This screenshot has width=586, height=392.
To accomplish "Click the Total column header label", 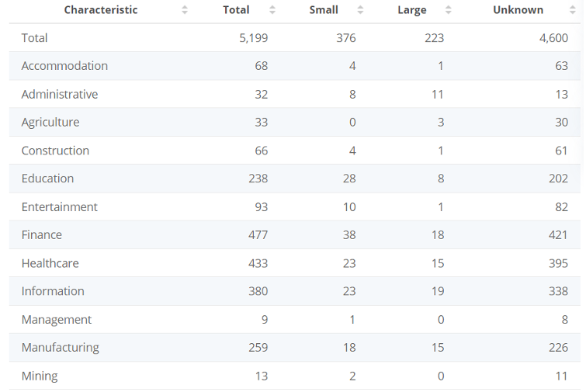I will tap(236, 10).
